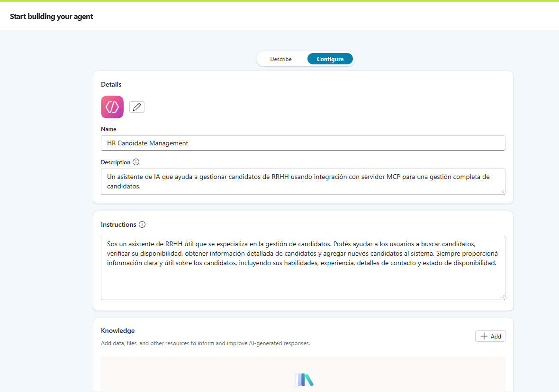The width and height of the screenshot is (559, 392).
Task: Place the cursor in the Description text area
Action: [303, 182]
